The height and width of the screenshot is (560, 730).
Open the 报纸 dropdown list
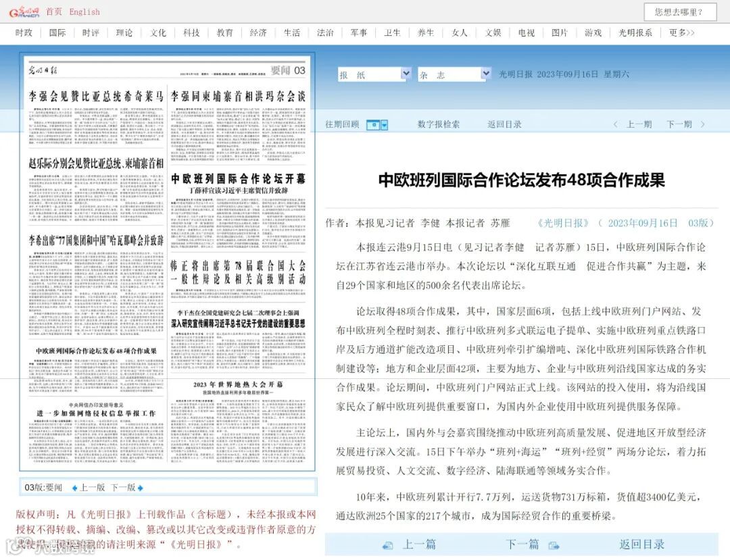374,74
